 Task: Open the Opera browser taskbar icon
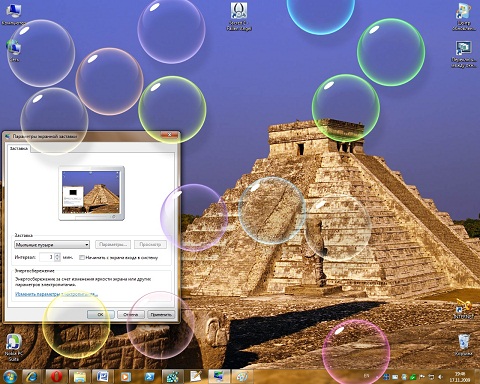click(57, 377)
